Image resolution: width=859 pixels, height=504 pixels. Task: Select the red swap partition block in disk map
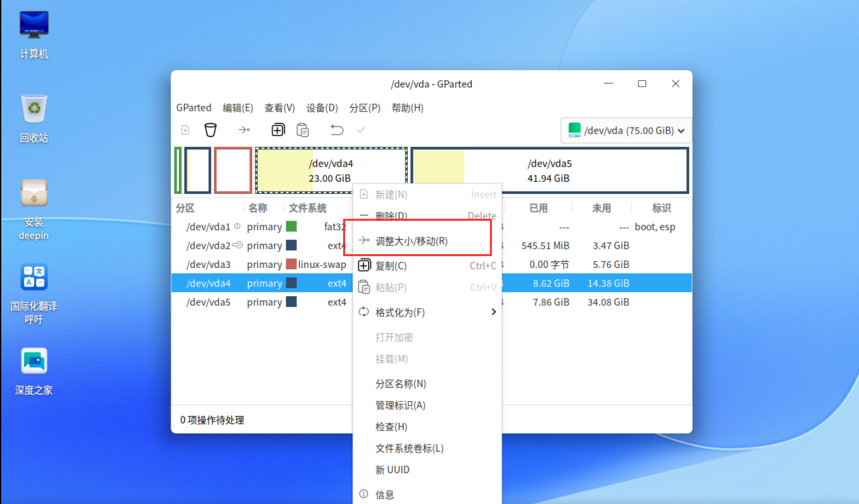[233, 170]
